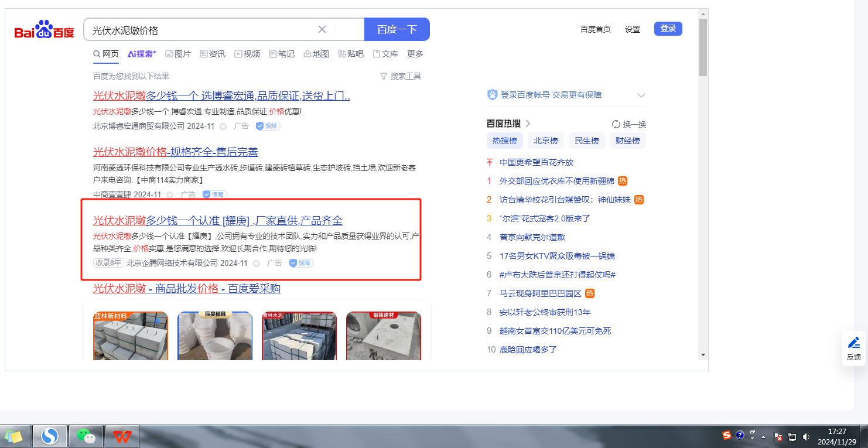Switch to the 资讯 tab

[x=213, y=54]
